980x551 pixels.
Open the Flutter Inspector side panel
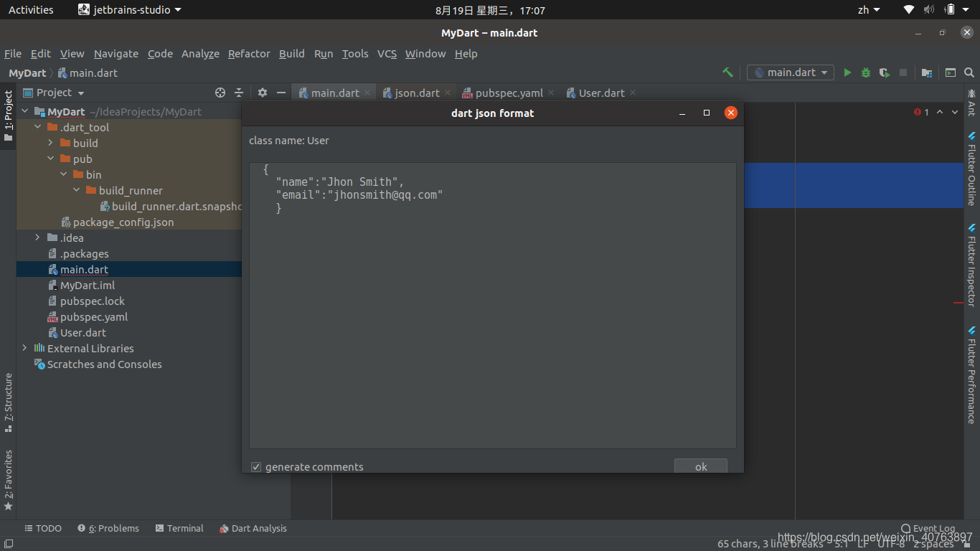click(x=971, y=265)
